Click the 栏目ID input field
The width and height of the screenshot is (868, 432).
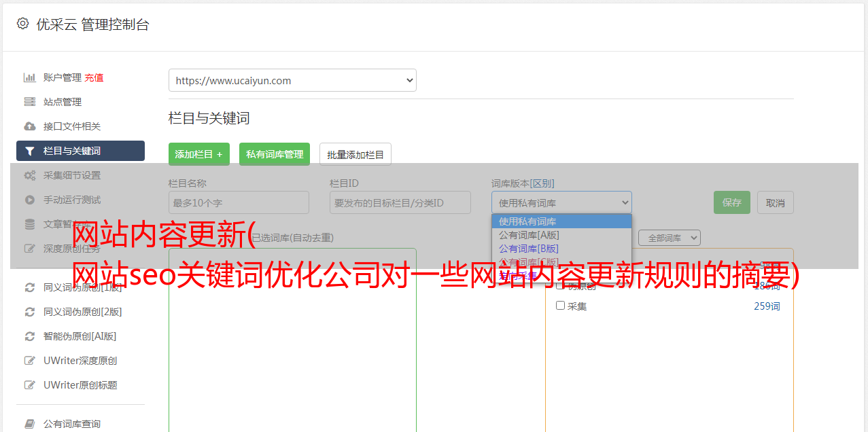[x=400, y=202]
